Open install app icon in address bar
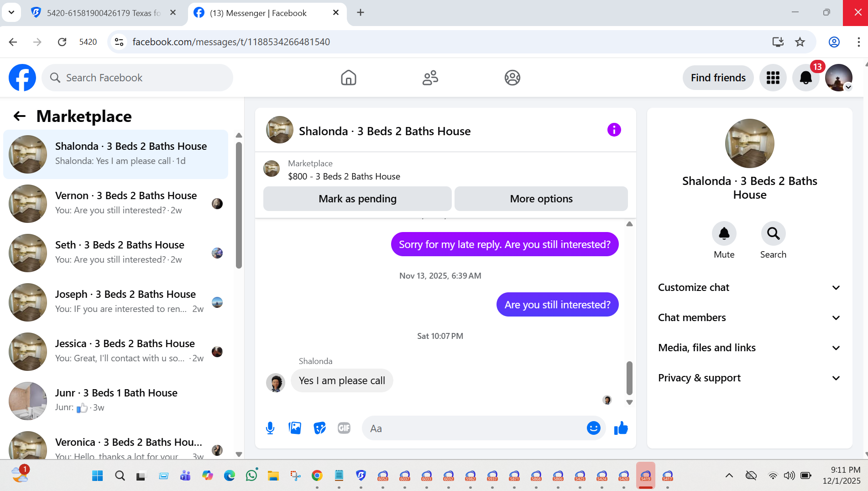This screenshot has width=868, height=491. click(778, 42)
